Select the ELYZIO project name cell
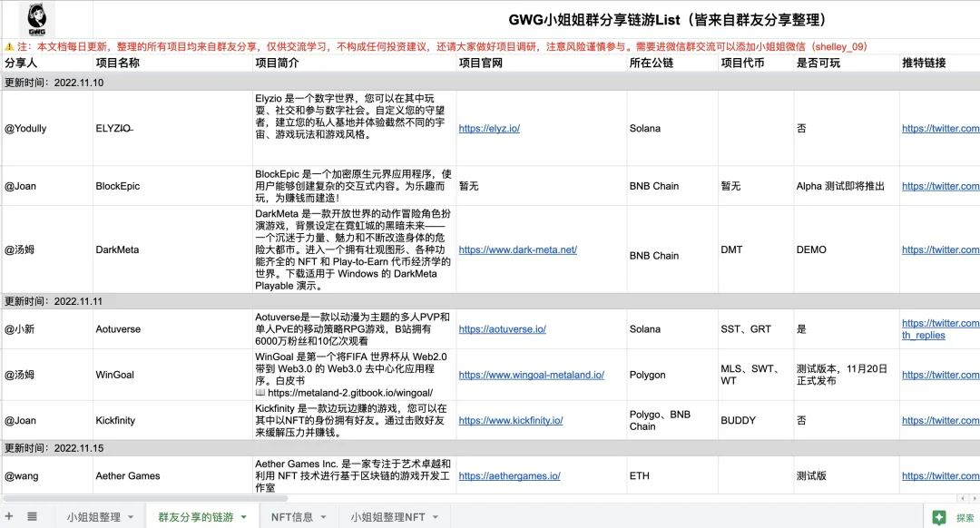 (172, 128)
